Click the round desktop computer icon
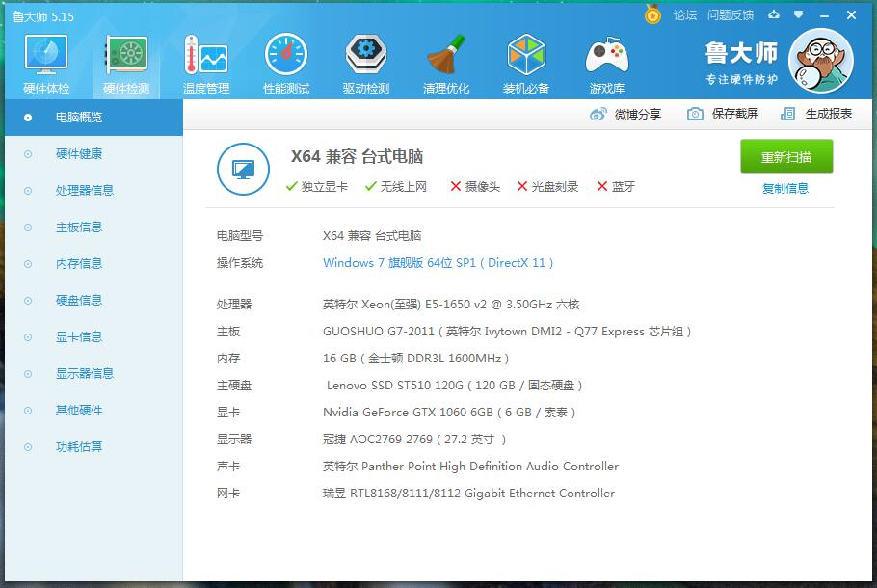The height and width of the screenshot is (588, 877). point(243,169)
